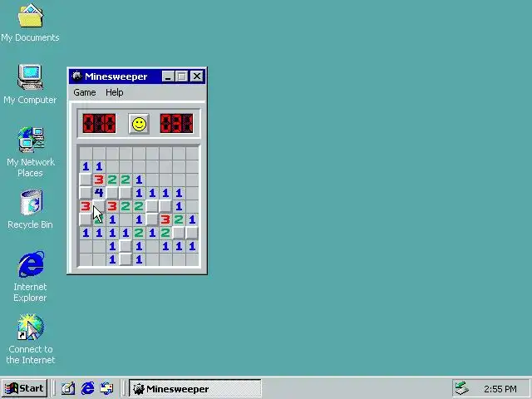Click the red 3 beside the green 2 and blue 1

coord(165,219)
